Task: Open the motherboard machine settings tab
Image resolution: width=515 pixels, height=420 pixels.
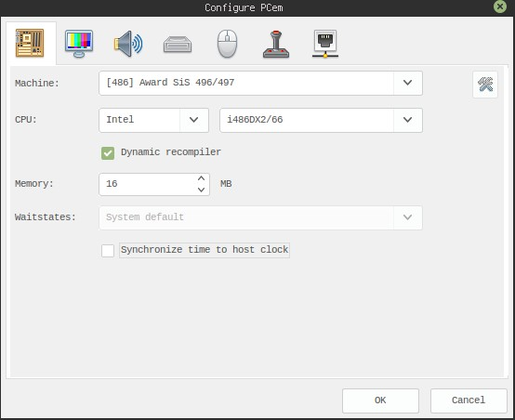Action: 30,43
